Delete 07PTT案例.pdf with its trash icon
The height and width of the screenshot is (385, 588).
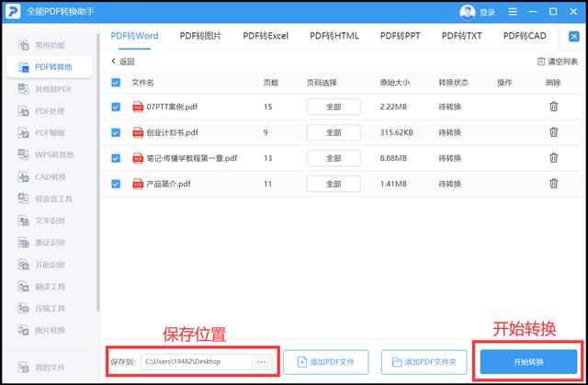553,107
